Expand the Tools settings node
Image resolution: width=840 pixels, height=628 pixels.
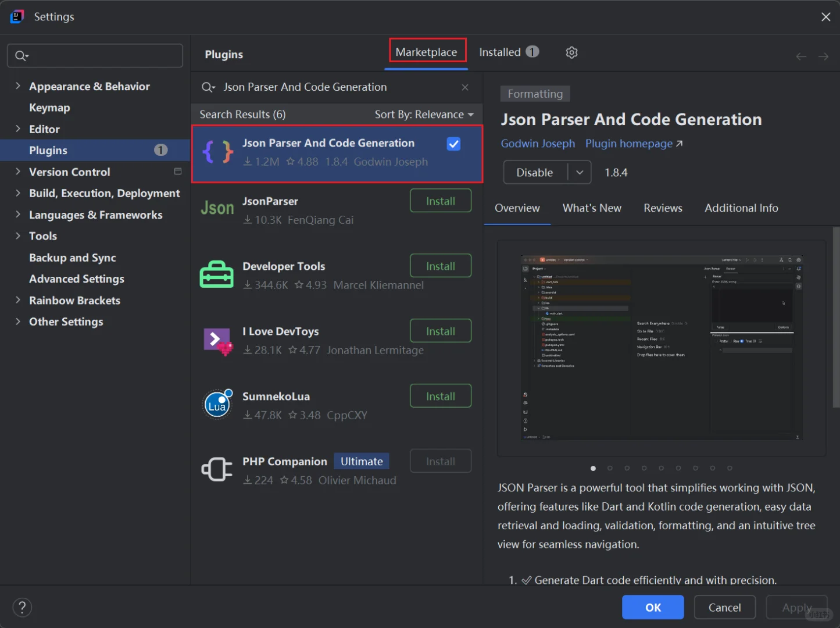click(x=18, y=235)
